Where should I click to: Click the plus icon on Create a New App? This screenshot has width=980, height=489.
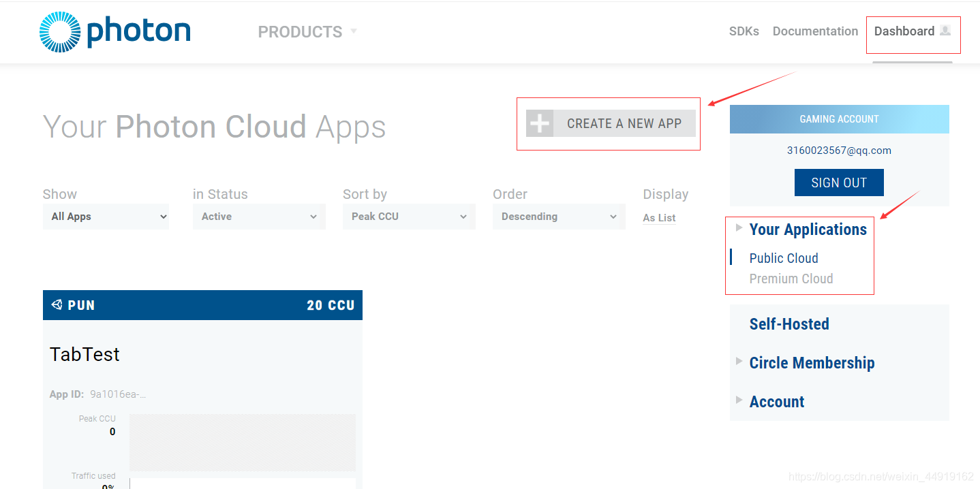pyautogui.click(x=540, y=123)
